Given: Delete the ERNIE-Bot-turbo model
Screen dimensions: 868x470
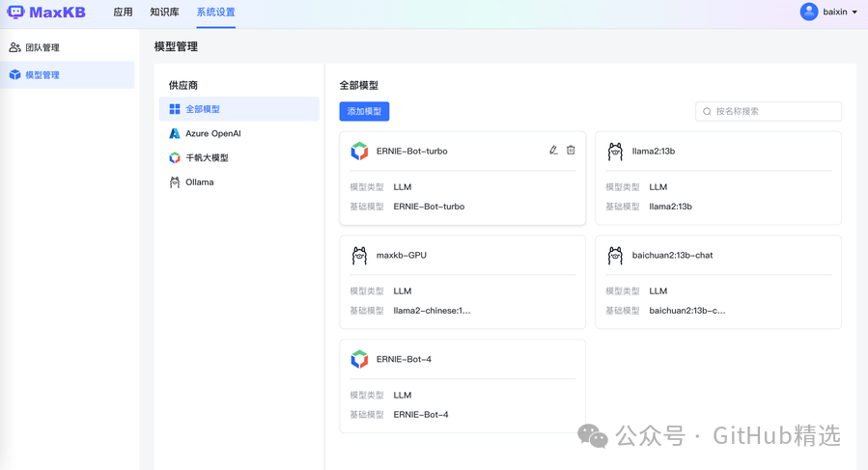Looking at the screenshot, I should tap(571, 150).
